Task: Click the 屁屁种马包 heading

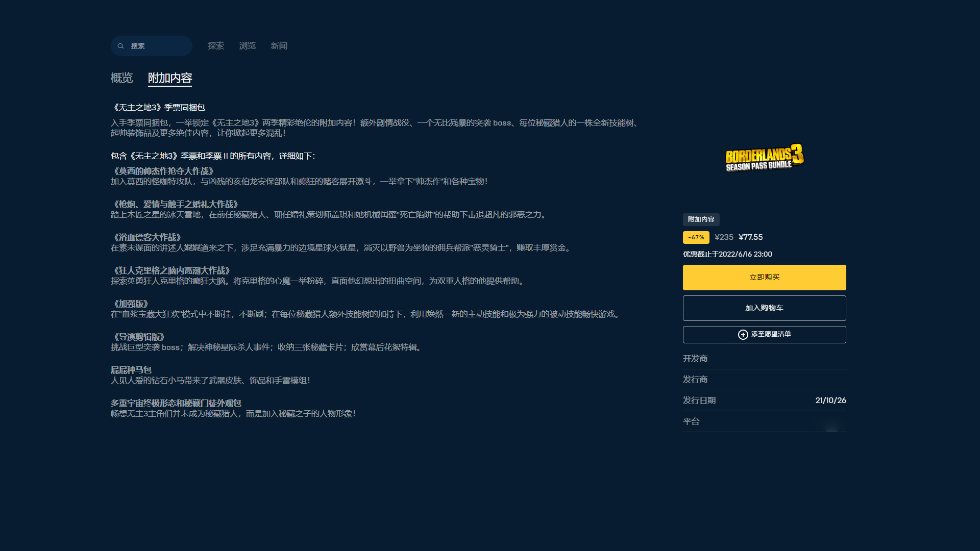Action: [x=131, y=370]
